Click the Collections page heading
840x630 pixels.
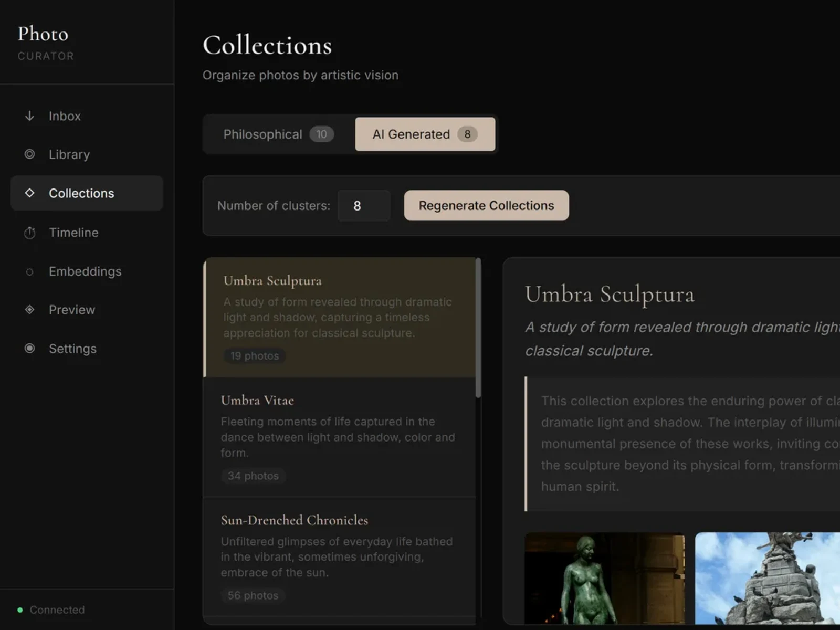point(267,45)
